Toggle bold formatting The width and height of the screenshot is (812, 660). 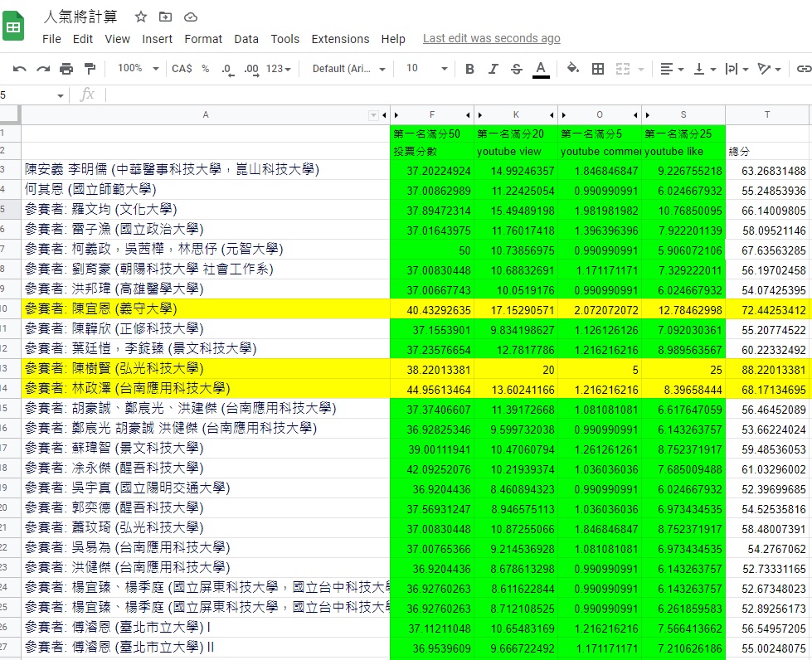coord(469,69)
